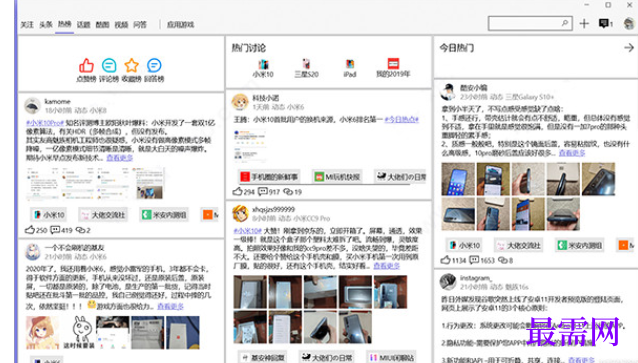Open first phone photo in Galaxy S10+ post
638x363 pixels.
pyautogui.click(x=458, y=179)
